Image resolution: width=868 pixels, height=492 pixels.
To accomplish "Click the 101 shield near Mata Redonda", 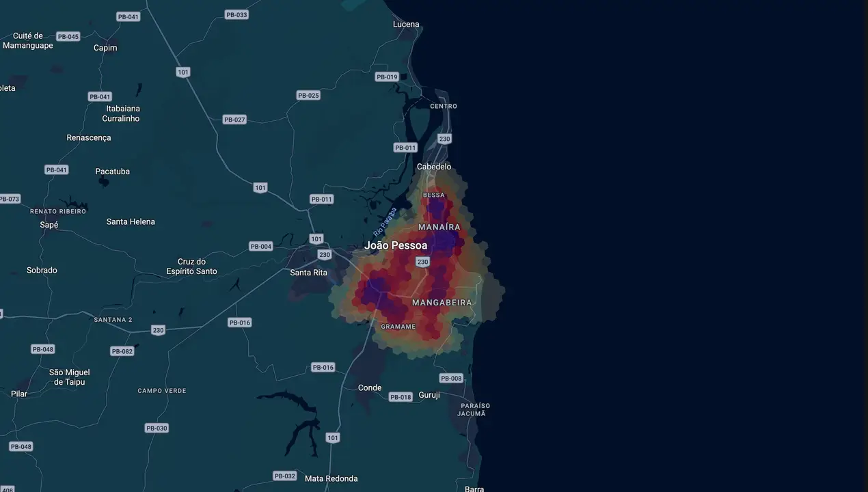I will [333, 437].
